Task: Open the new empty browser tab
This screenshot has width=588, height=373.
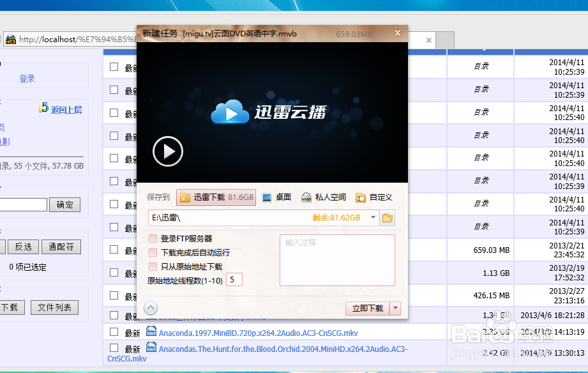Action: [x=445, y=40]
